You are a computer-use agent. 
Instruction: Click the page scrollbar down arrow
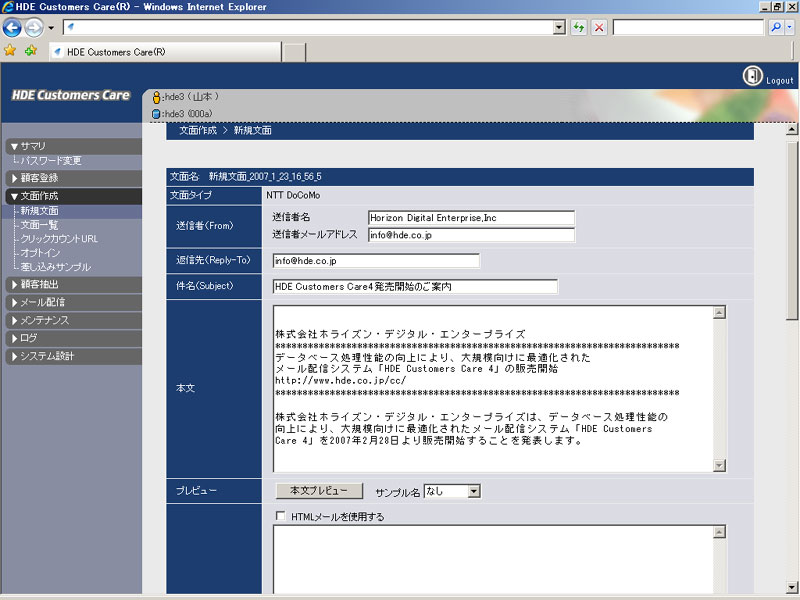(792, 587)
